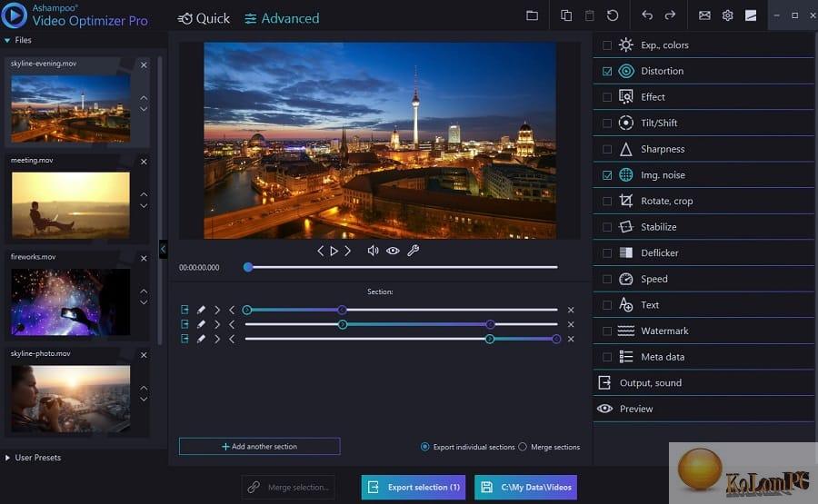Screen dimensions: 818x504
Task: Remove the first section row
Action: [x=571, y=310]
